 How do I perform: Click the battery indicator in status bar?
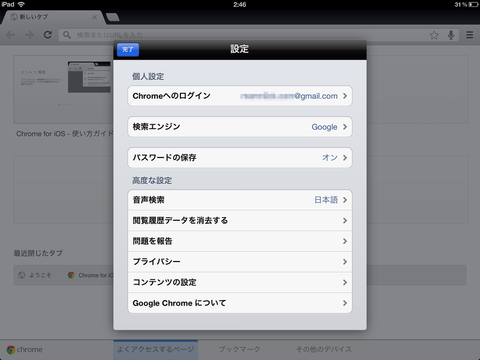pyautogui.click(x=473, y=4)
